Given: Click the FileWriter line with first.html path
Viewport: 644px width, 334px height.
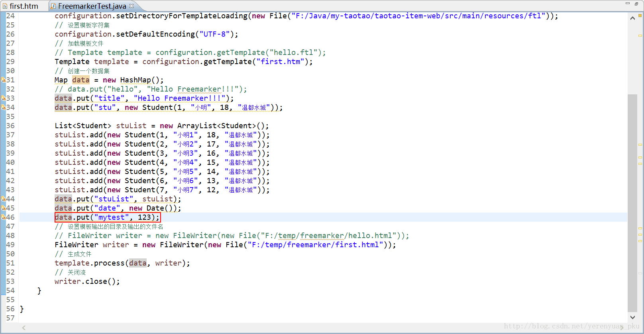Looking at the screenshot, I should pos(226,245).
